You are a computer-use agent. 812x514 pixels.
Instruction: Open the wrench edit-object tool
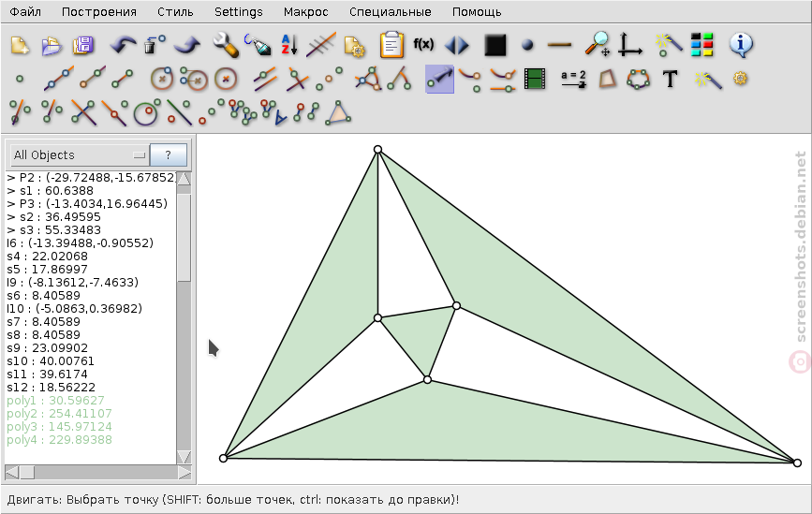(x=226, y=46)
